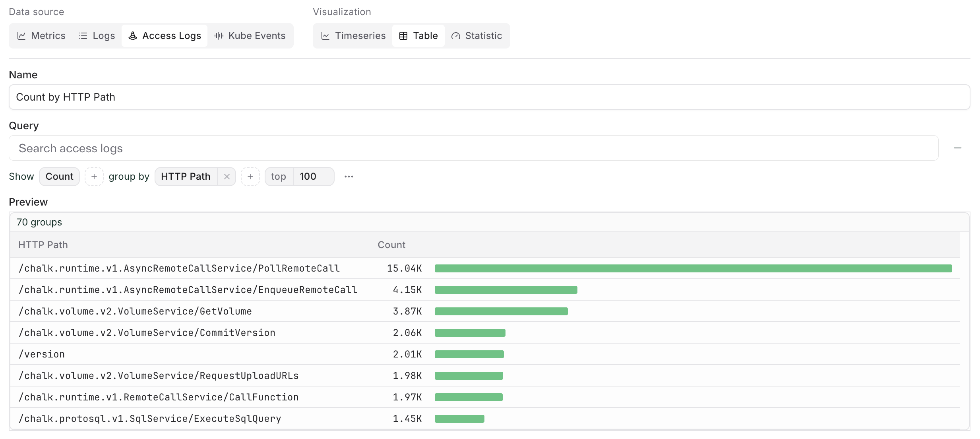Screen dimensions: 980x439
Task: Click the 15.04K count value
Action: click(404, 268)
